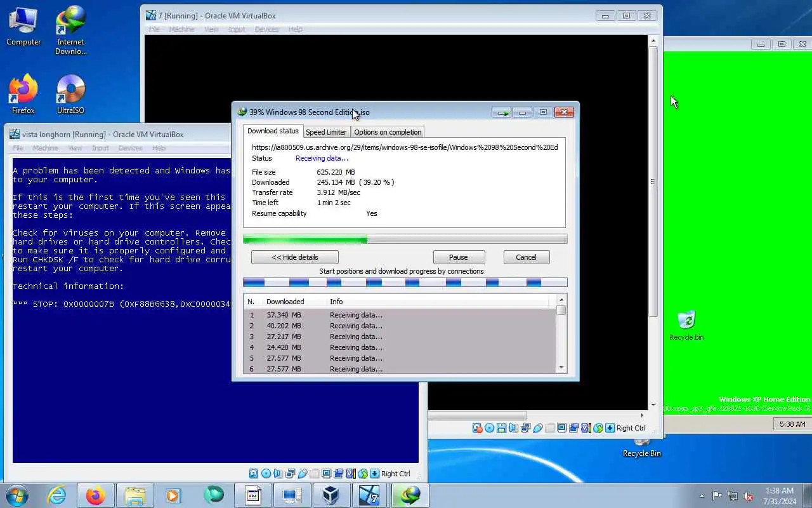The width and height of the screenshot is (812, 508).
Task: Click mouse integration icon in VM 7 status bar
Action: [598, 428]
